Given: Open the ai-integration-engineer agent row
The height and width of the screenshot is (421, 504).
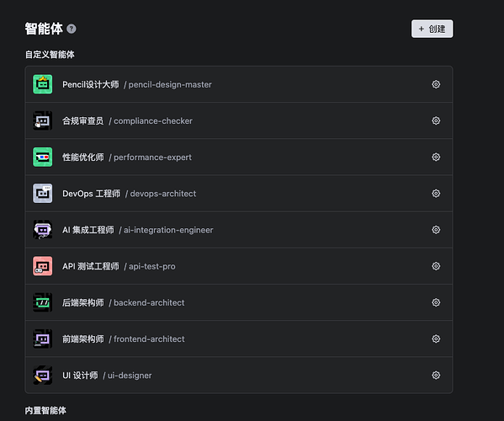Looking at the screenshot, I should point(239,230).
